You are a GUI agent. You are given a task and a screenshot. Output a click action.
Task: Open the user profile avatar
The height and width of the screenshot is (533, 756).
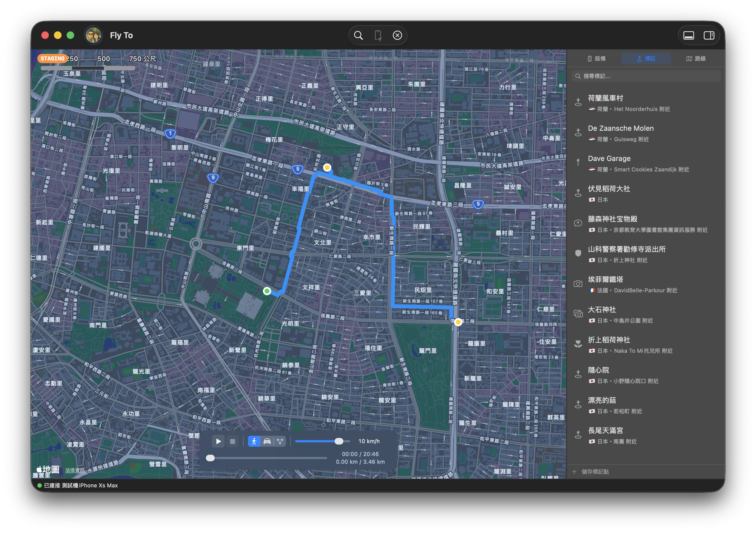(93, 35)
